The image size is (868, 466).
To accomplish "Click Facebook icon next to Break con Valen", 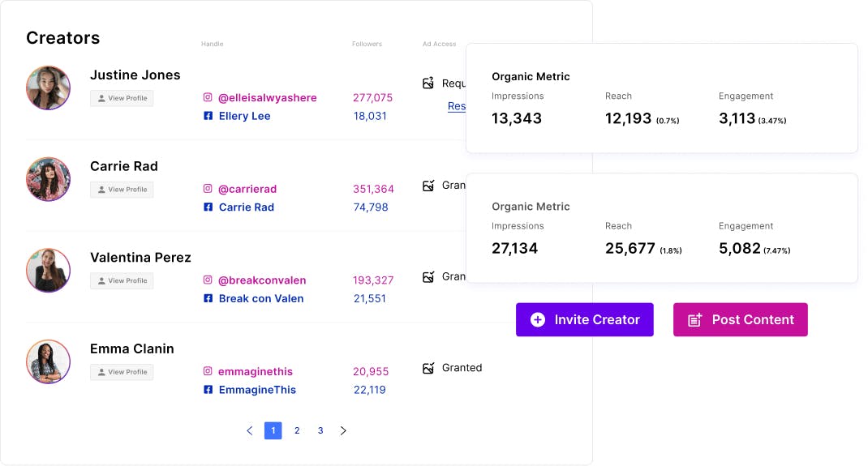I will [x=208, y=298].
